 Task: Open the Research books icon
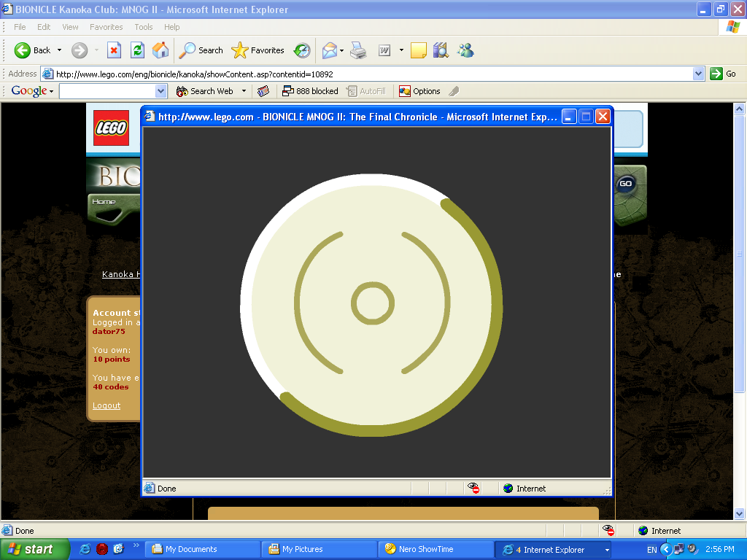(x=441, y=50)
